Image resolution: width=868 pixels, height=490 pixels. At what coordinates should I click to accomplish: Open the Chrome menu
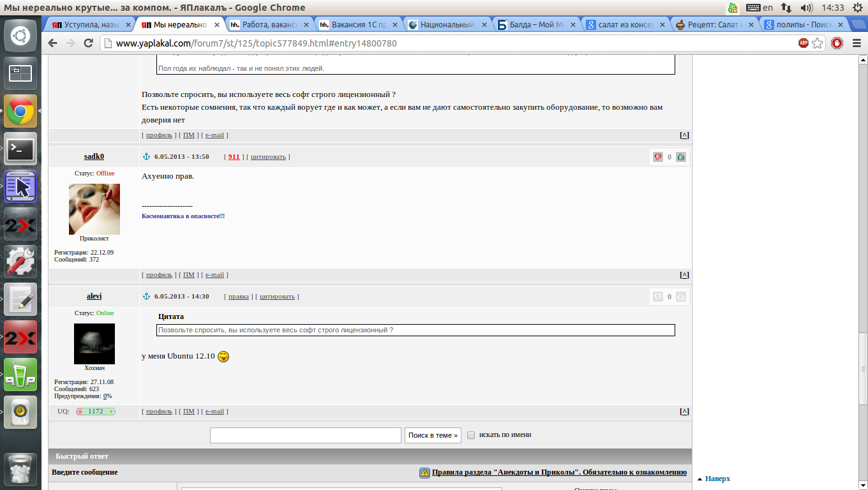pyautogui.click(x=857, y=43)
